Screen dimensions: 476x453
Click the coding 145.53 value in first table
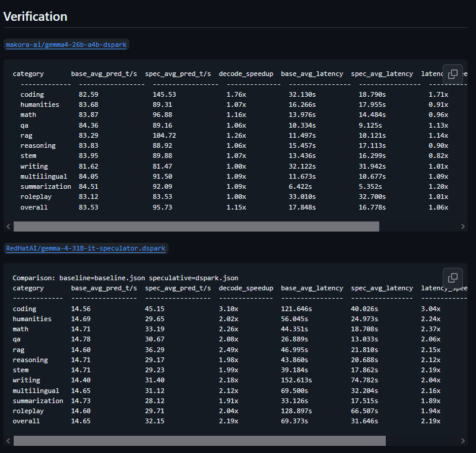164,94
